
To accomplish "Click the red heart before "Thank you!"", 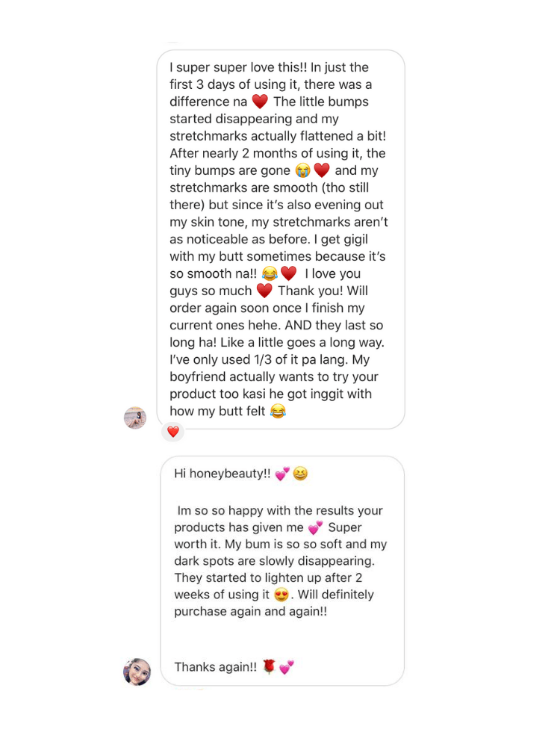I will click(264, 291).
